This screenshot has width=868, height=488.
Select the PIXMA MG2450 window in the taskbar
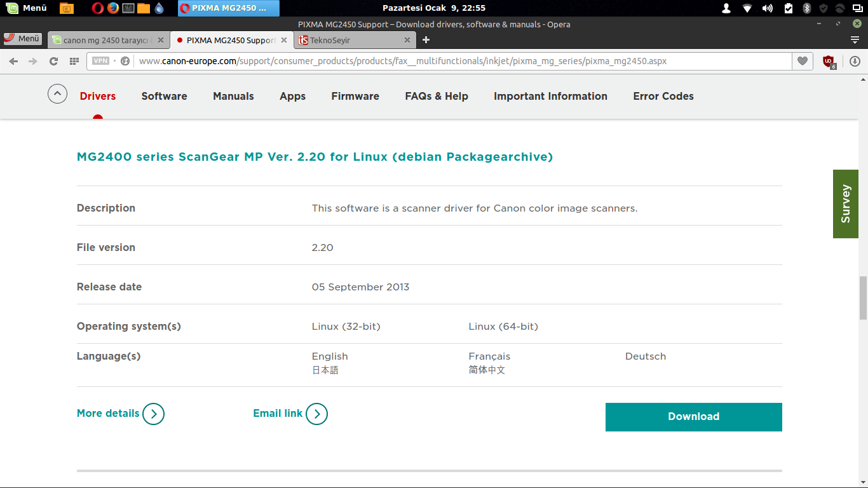(229, 8)
